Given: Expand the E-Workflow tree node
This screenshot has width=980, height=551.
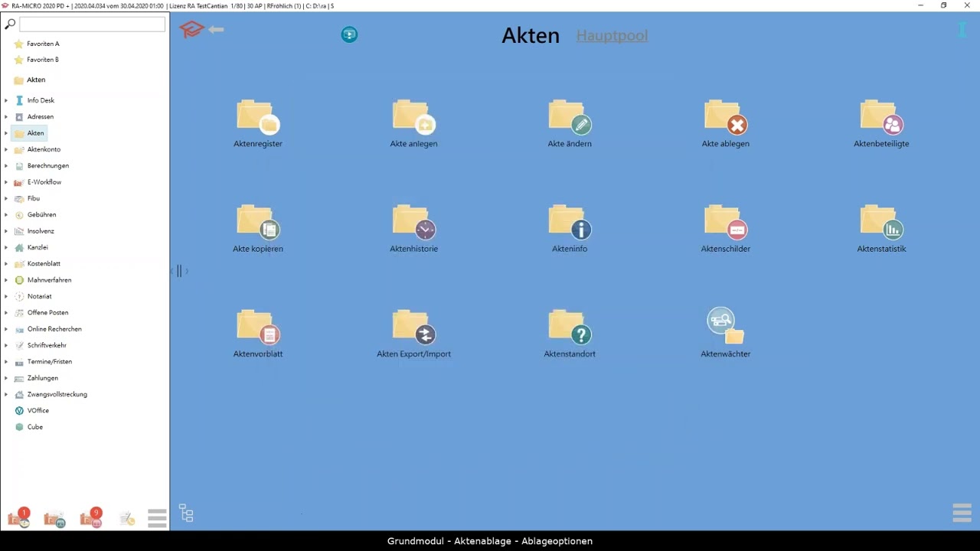Looking at the screenshot, I should pos(6,182).
